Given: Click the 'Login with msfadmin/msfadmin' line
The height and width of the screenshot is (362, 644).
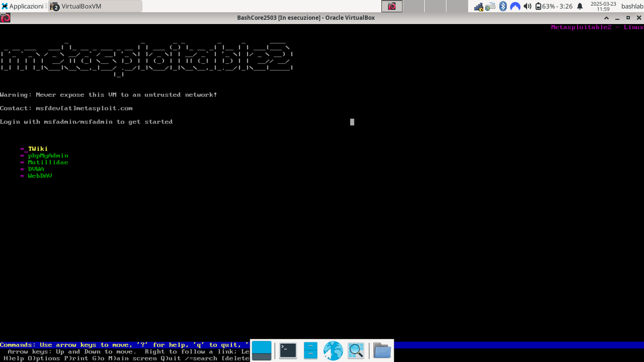Looking at the screenshot, I should coord(86,122).
